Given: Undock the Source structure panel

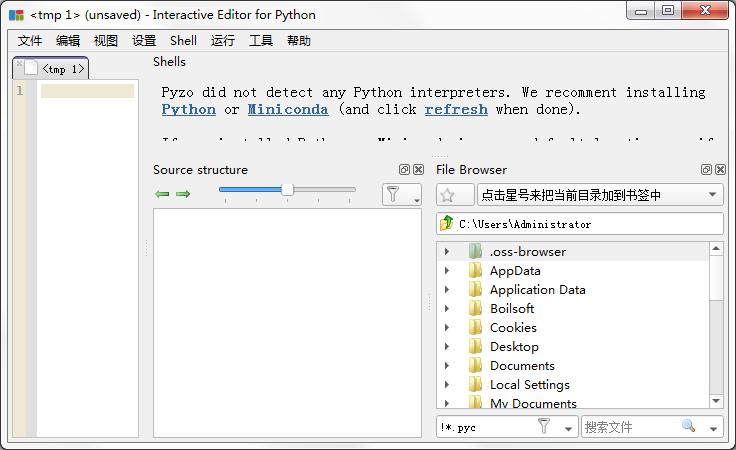Looking at the screenshot, I should [x=404, y=170].
